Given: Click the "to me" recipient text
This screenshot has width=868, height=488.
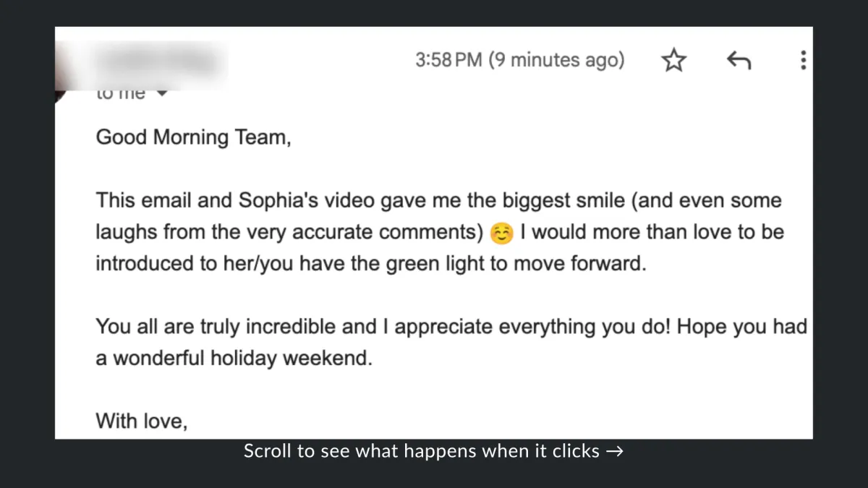Looking at the screenshot, I should [x=121, y=93].
